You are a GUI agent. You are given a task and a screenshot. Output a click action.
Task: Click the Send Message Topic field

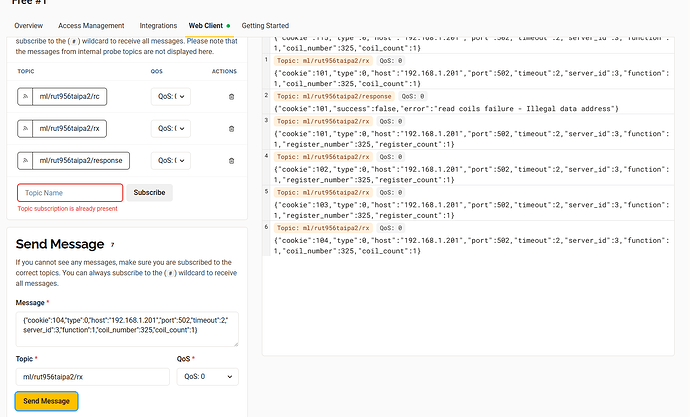[x=92, y=376]
